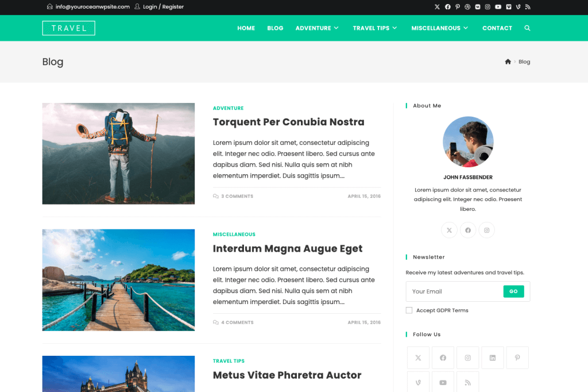The image size is (588, 392).
Task: Go to the Home menu item
Action: pos(246,28)
